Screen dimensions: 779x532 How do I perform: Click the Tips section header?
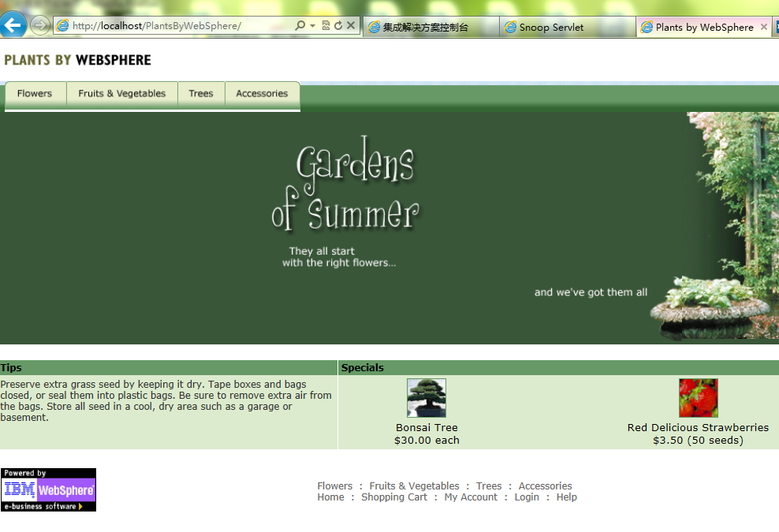click(169, 367)
